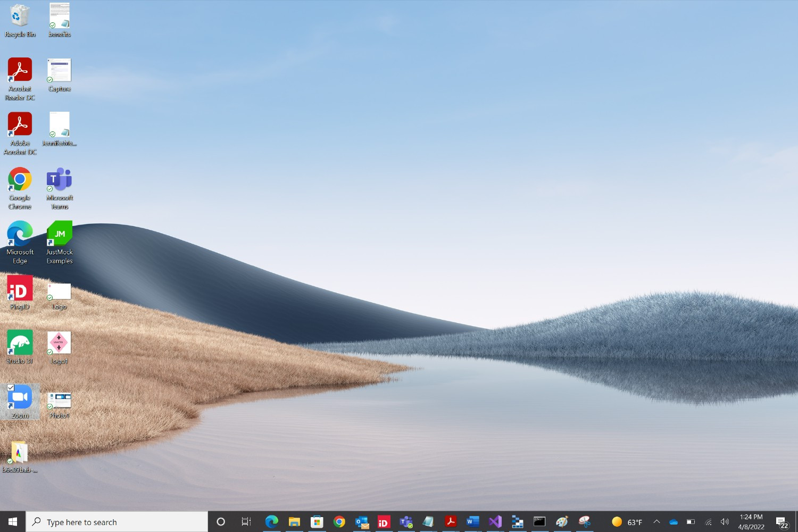
Task: Open Paint 3D from the taskbar
Action: [562, 522]
